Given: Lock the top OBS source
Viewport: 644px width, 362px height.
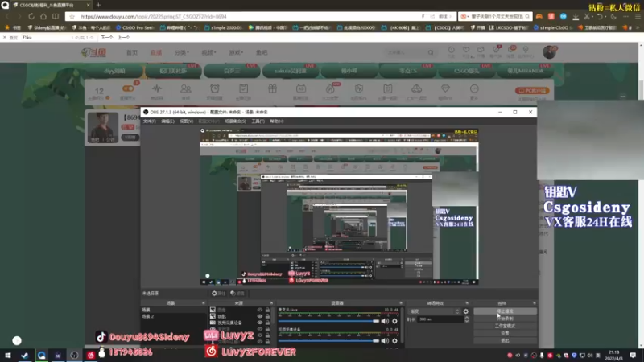Looking at the screenshot, I should coord(267,310).
